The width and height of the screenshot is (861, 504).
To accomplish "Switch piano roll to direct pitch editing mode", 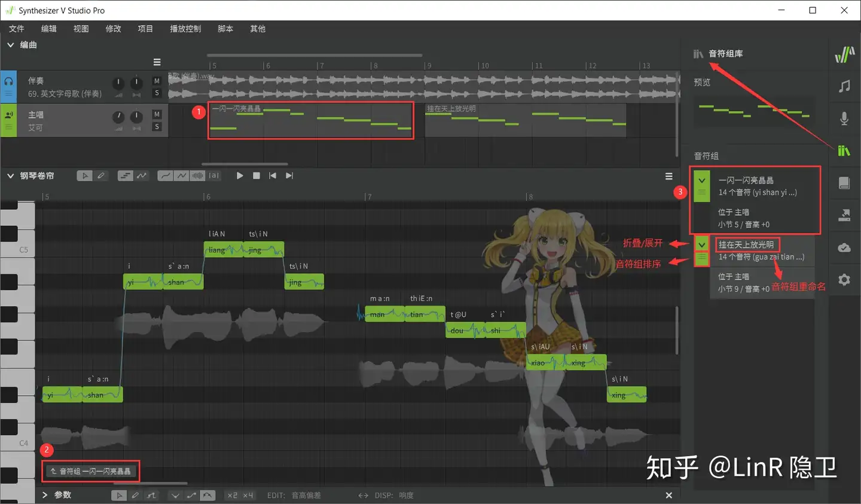I will (141, 176).
